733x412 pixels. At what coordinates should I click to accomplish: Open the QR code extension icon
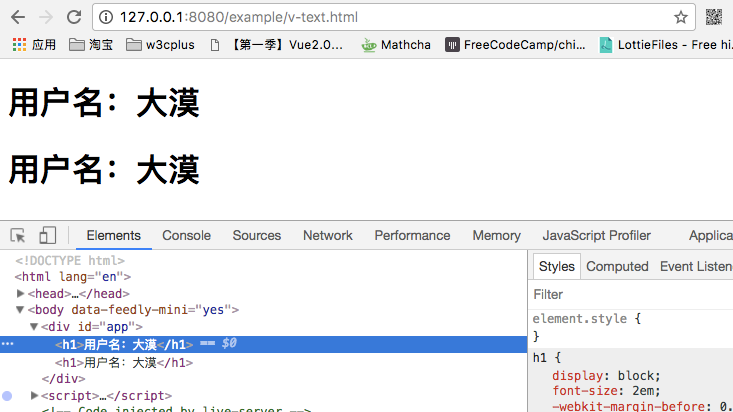tap(714, 17)
